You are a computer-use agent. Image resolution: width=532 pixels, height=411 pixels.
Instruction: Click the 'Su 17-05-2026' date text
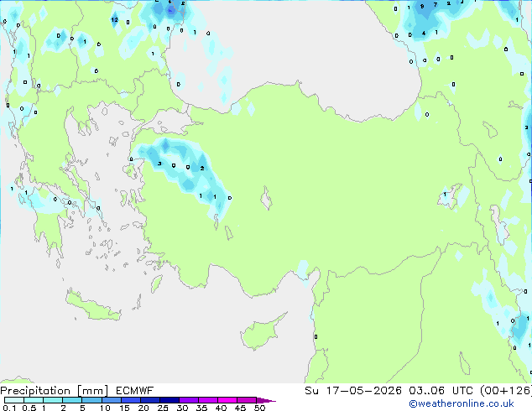pos(353,391)
